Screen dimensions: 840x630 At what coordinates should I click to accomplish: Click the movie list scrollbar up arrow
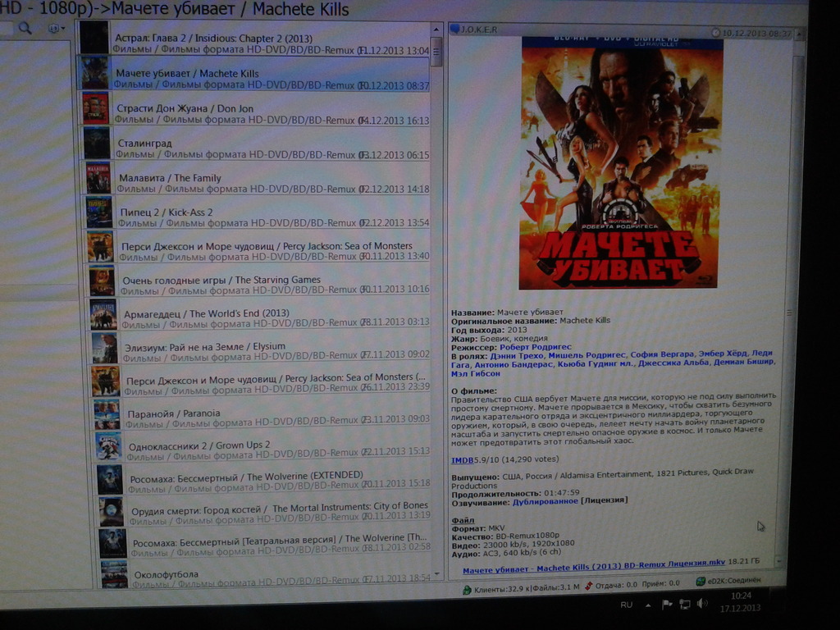click(436, 29)
